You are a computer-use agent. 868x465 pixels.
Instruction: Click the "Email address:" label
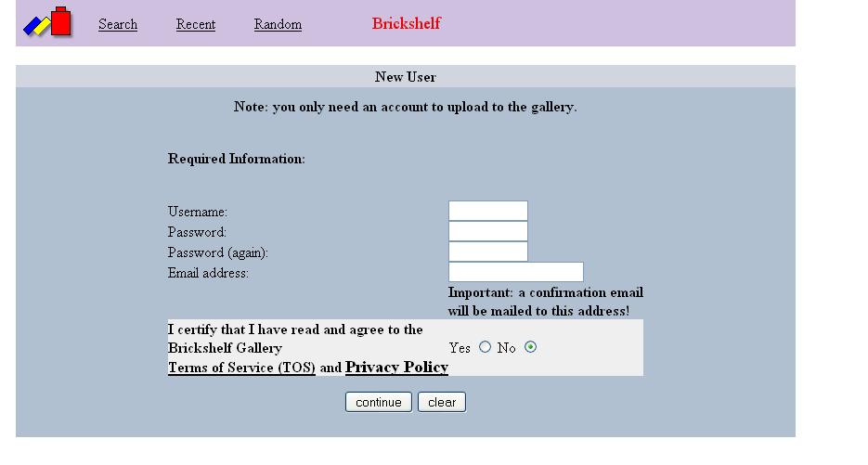(208, 273)
